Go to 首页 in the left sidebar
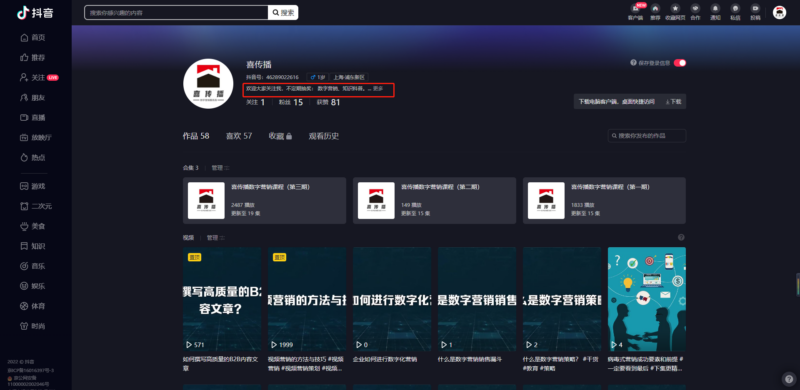Image resolution: width=800 pixels, height=390 pixels. [33, 38]
